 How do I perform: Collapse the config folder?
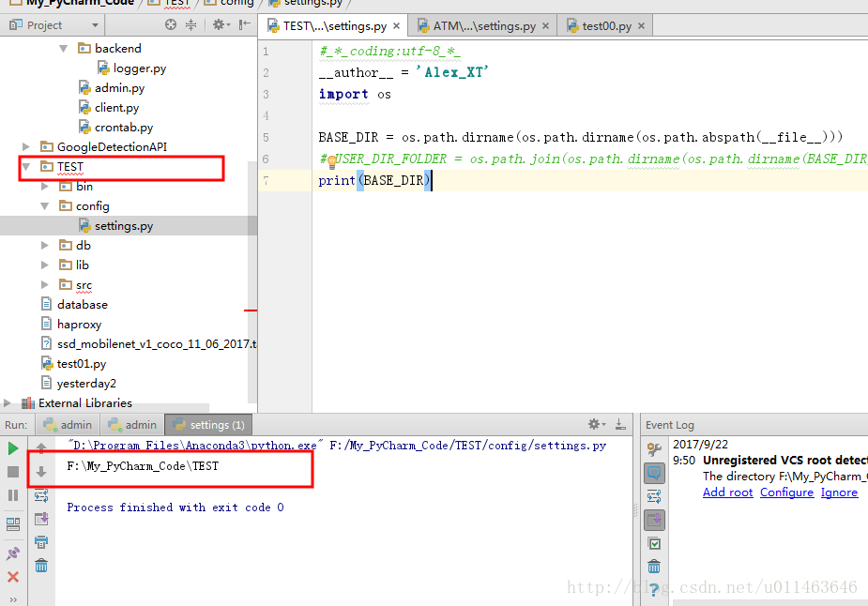[45, 205]
